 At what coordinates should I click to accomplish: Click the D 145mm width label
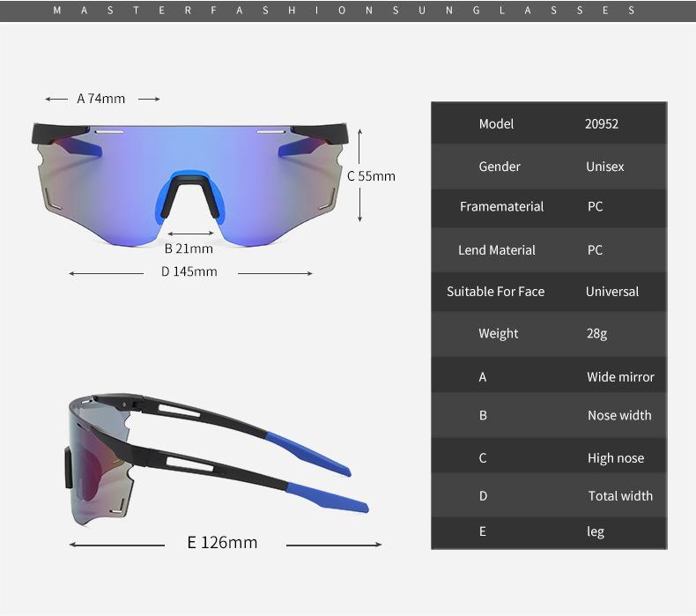click(x=189, y=271)
